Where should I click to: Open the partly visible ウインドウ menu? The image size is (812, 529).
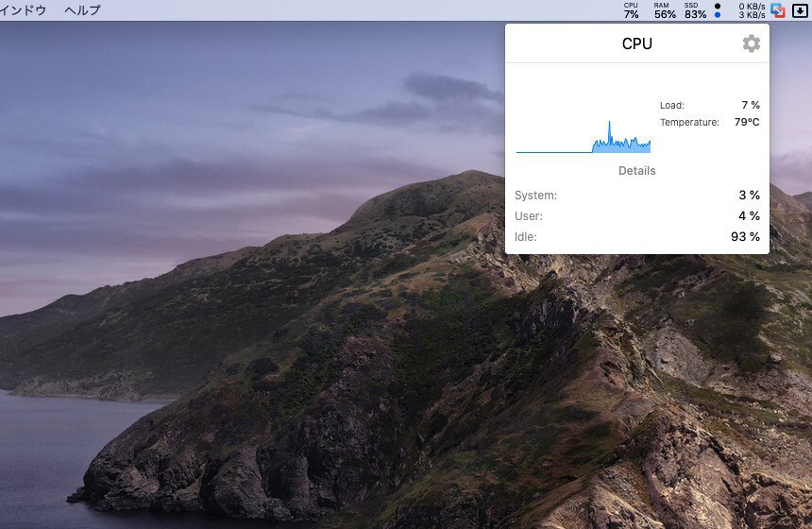tap(23, 10)
